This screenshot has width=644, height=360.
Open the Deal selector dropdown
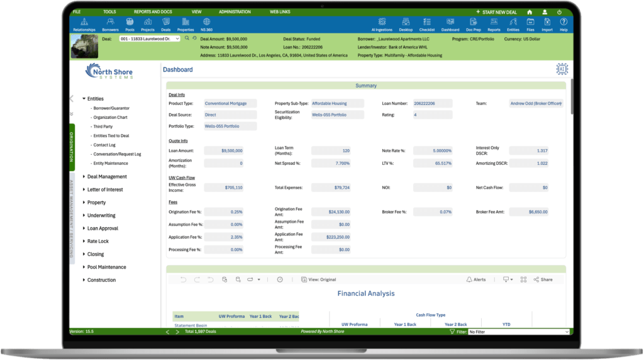[x=150, y=38]
